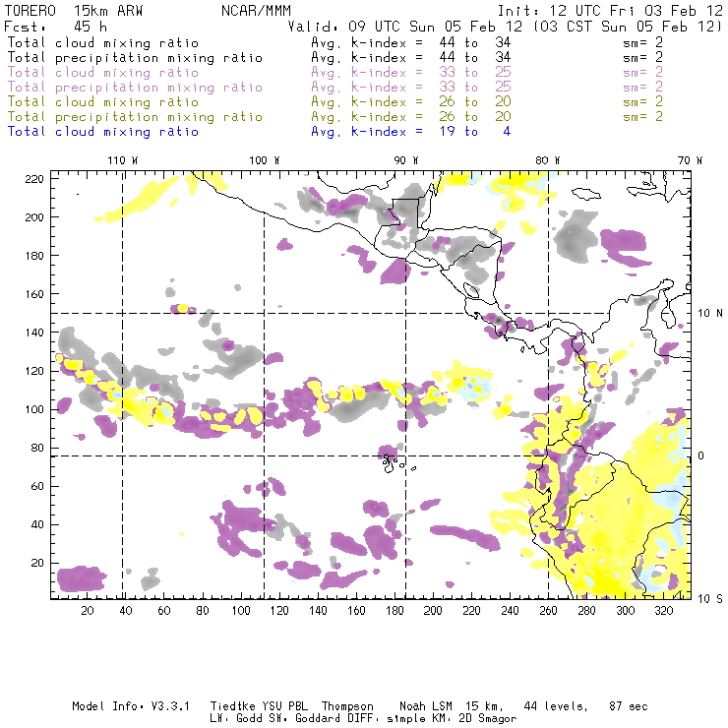728x728 pixels.
Task: Click the 'NCAR/MMM' header label
Action: point(256,11)
